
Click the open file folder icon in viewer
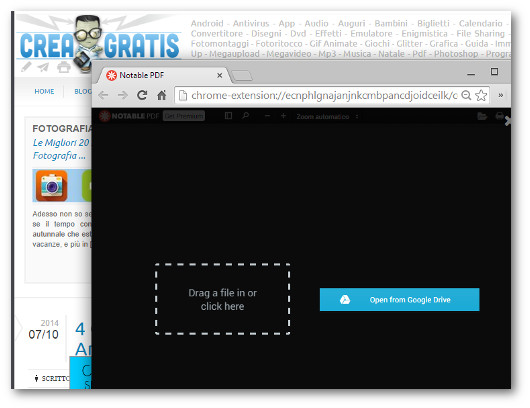(482, 116)
